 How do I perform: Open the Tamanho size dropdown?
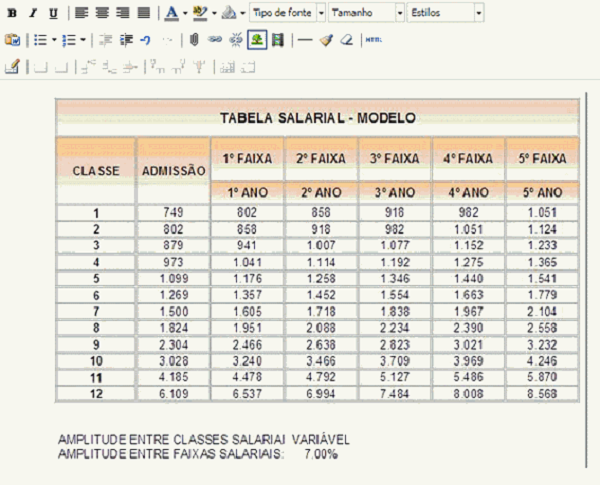click(366, 13)
